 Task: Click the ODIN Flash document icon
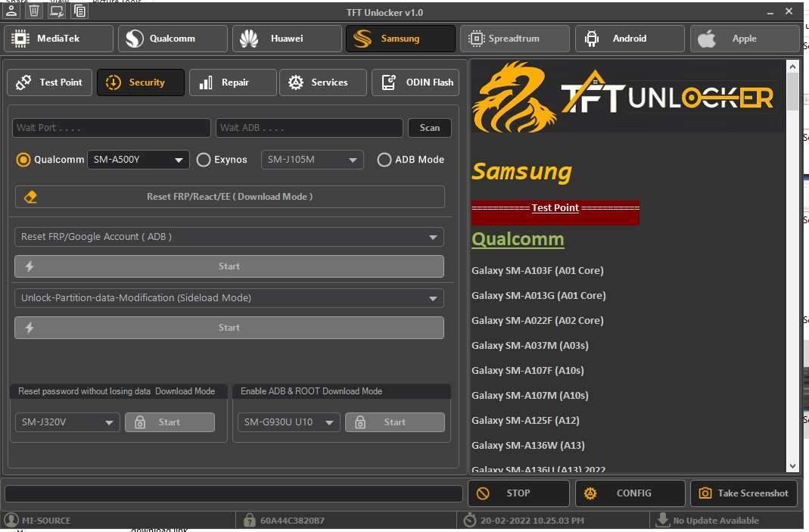click(388, 82)
